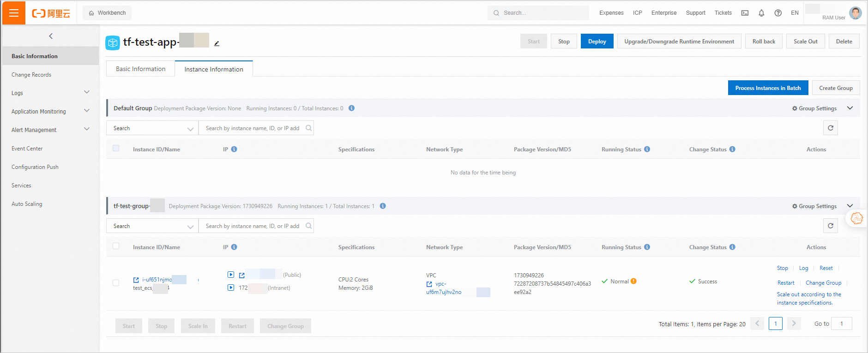Click the play icon beside the Public IP

coord(231,275)
